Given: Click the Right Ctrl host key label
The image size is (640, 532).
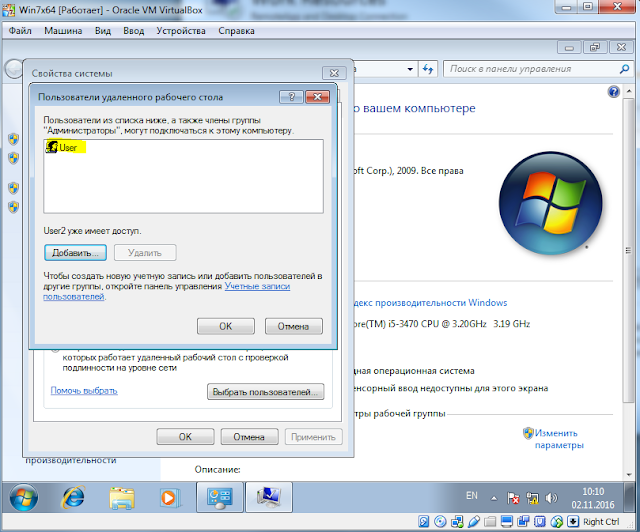Looking at the screenshot, I should [601, 521].
